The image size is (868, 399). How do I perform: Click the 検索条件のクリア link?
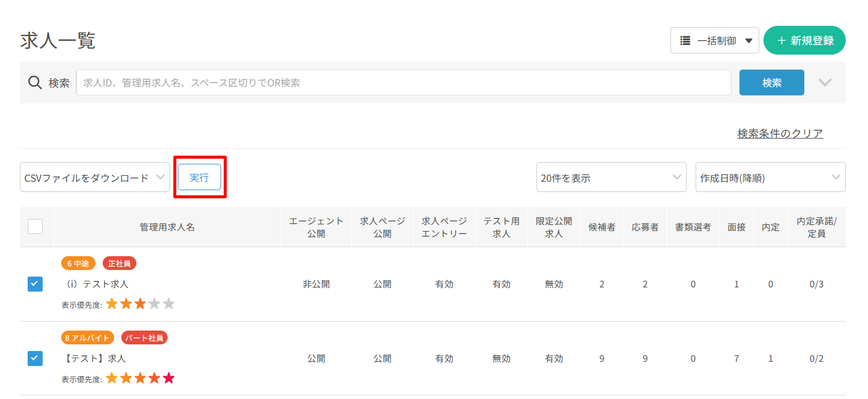(780, 133)
